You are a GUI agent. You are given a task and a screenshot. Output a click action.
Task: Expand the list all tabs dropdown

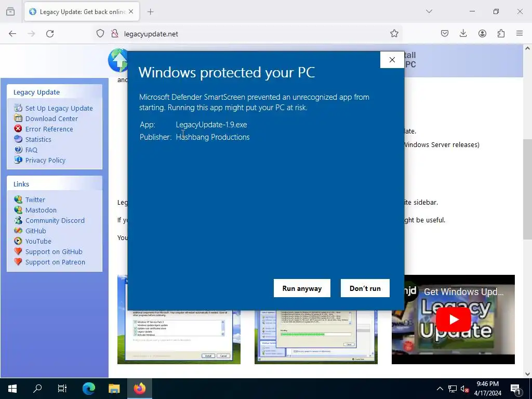pos(429,11)
